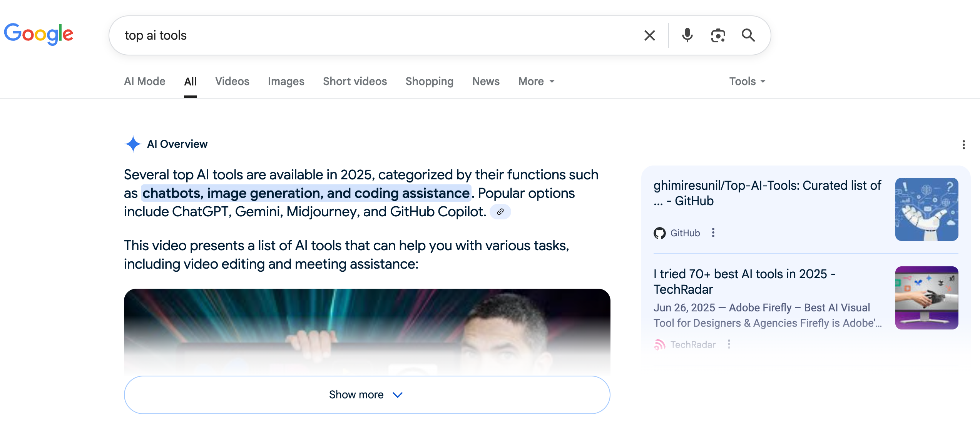
Task: Open the video preview thumbnail
Action: 367,332
